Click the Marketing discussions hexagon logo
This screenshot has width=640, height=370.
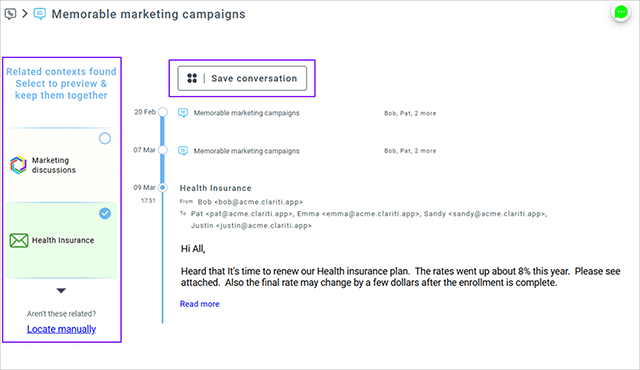click(x=18, y=165)
